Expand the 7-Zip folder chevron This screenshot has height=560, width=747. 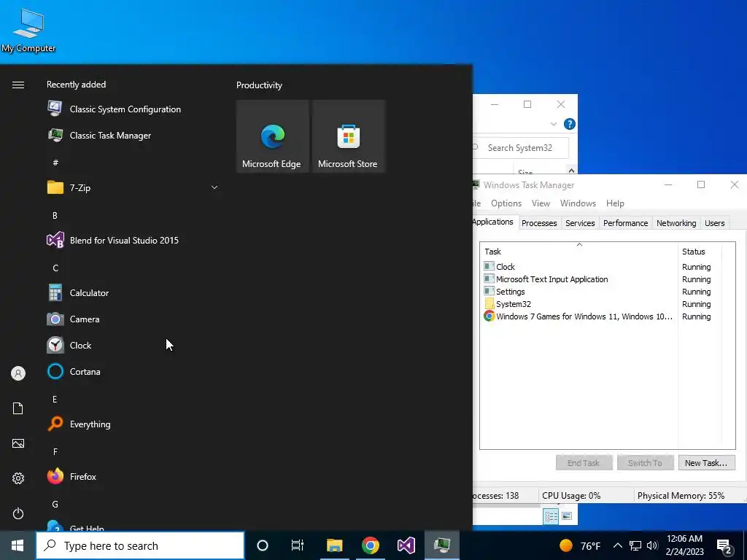[x=214, y=187]
